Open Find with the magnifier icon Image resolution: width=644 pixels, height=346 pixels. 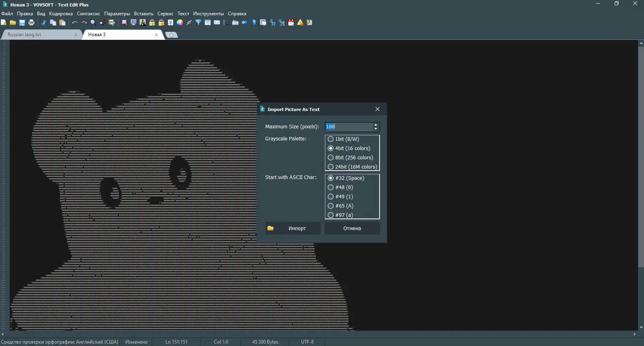93,23
